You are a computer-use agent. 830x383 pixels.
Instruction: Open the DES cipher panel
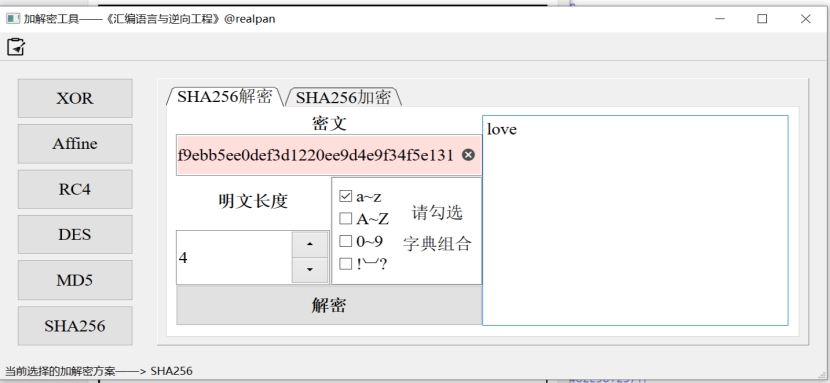[x=75, y=234]
